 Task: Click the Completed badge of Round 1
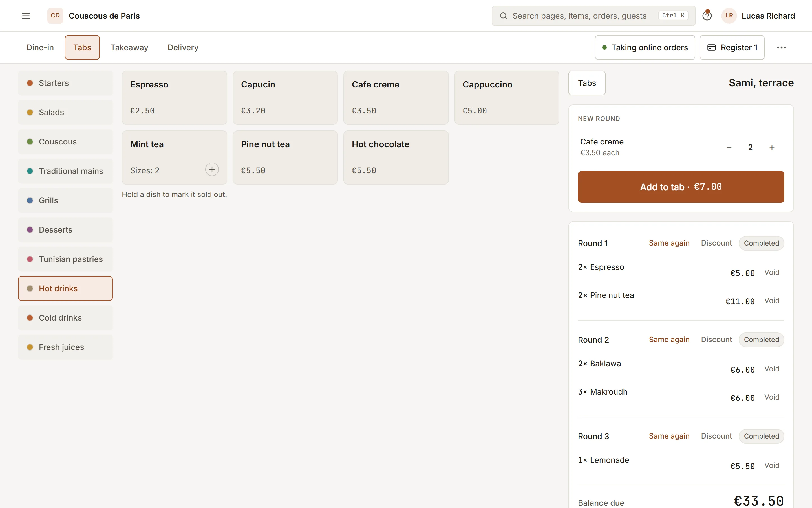[761, 243]
